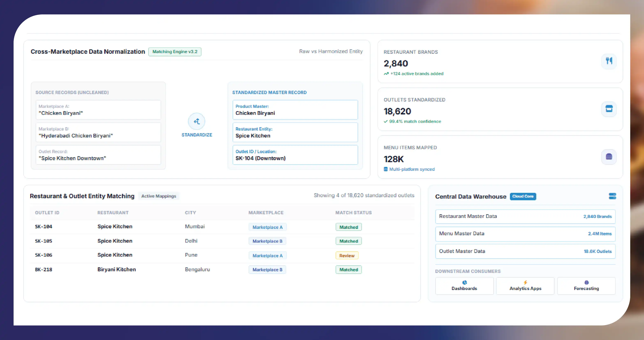Click Product Master Chicken Biryani field
This screenshot has height=340, width=644.
tap(295, 110)
